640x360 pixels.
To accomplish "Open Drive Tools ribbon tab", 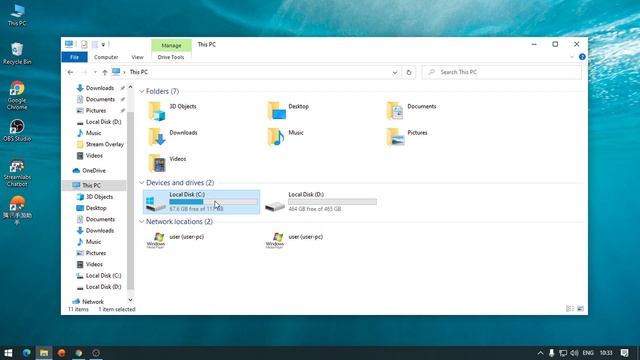I will point(171,57).
